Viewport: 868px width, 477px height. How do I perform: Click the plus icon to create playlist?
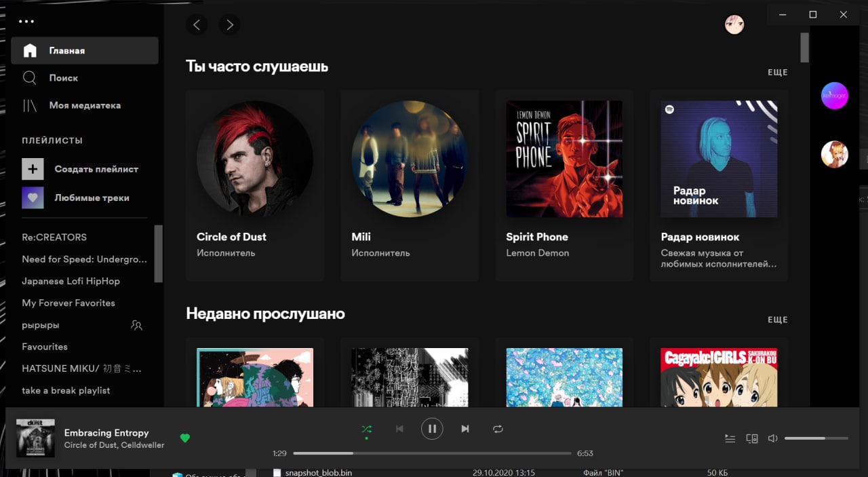(x=33, y=169)
